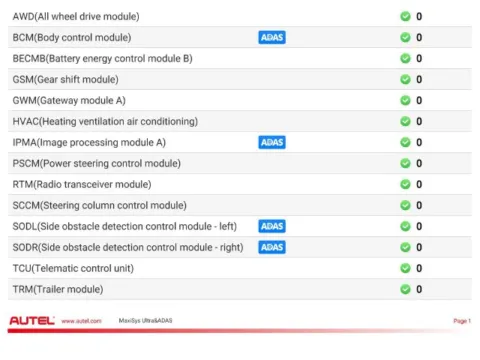Select the TCU(Telematic control unit) entry

(x=240, y=268)
